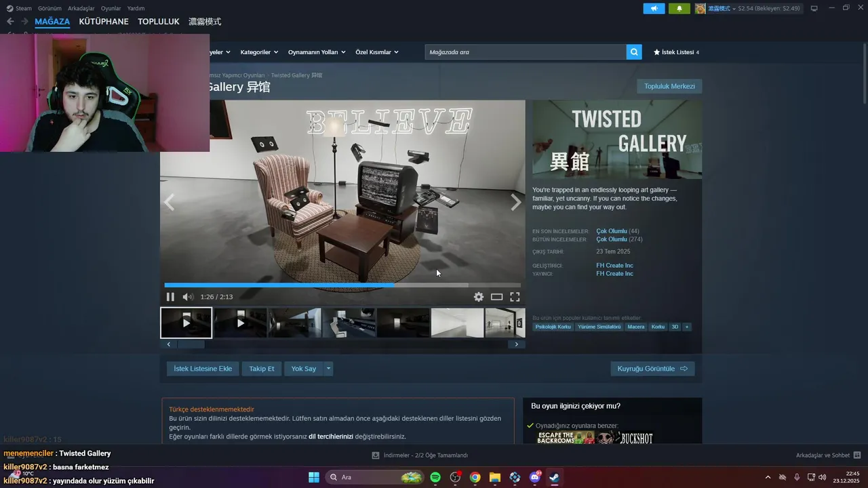Type in the Mağazada ara search field
This screenshot has width=868, height=488.
[x=526, y=52]
